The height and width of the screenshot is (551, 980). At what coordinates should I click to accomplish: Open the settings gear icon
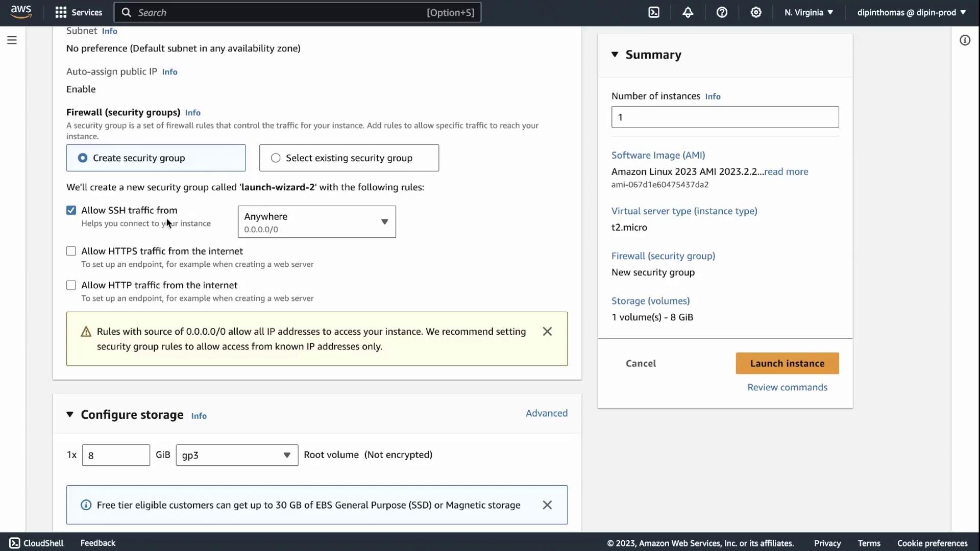coord(756,12)
